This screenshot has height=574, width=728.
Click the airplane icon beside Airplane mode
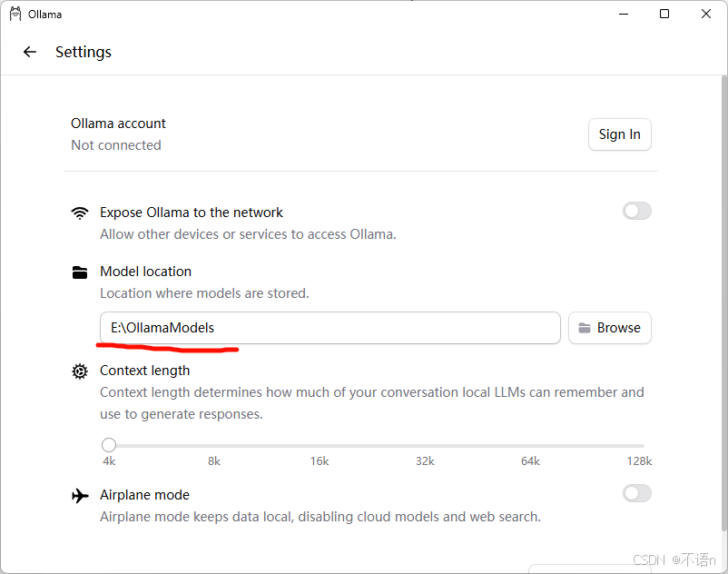click(x=80, y=496)
